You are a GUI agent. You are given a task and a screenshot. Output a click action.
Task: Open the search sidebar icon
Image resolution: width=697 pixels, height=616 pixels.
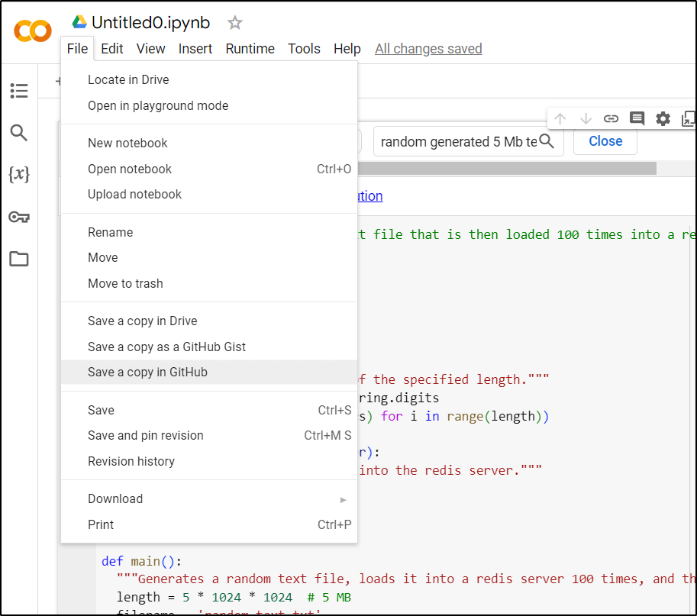click(x=18, y=133)
